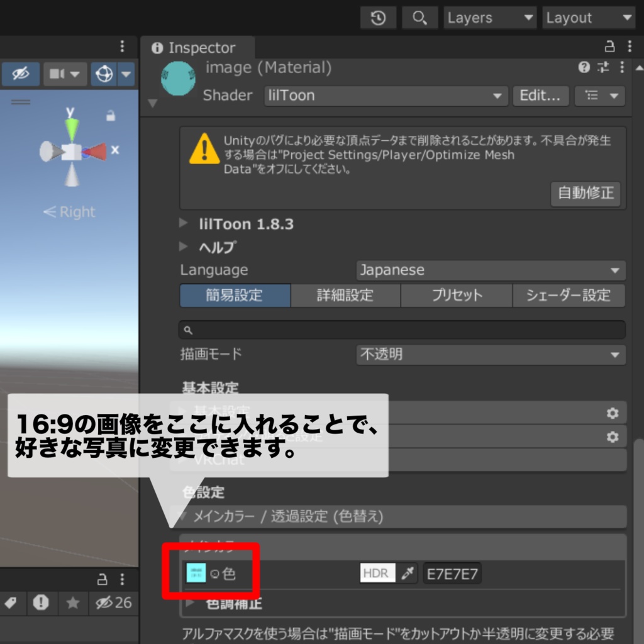Image resolution: width=644 pixels, height=644 pixels.
Task: Switch to the 詳細設定 tab
Action: click(346, 296)
